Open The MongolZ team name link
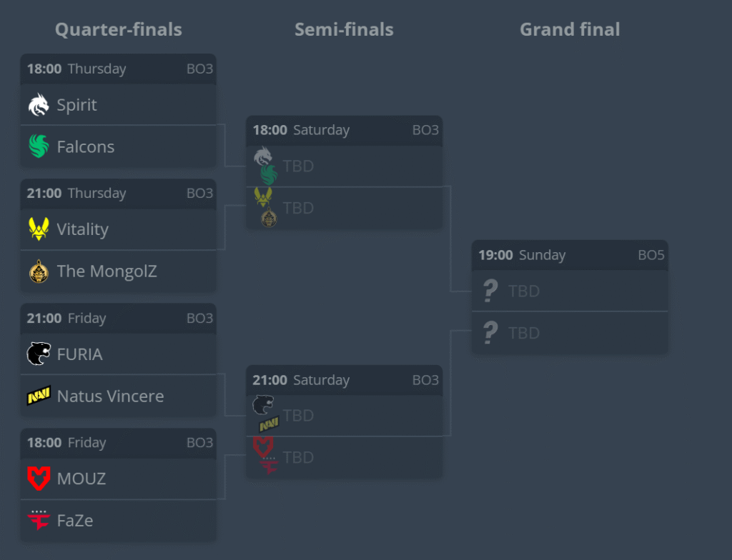The image size is (732, 560). point(107,271)
